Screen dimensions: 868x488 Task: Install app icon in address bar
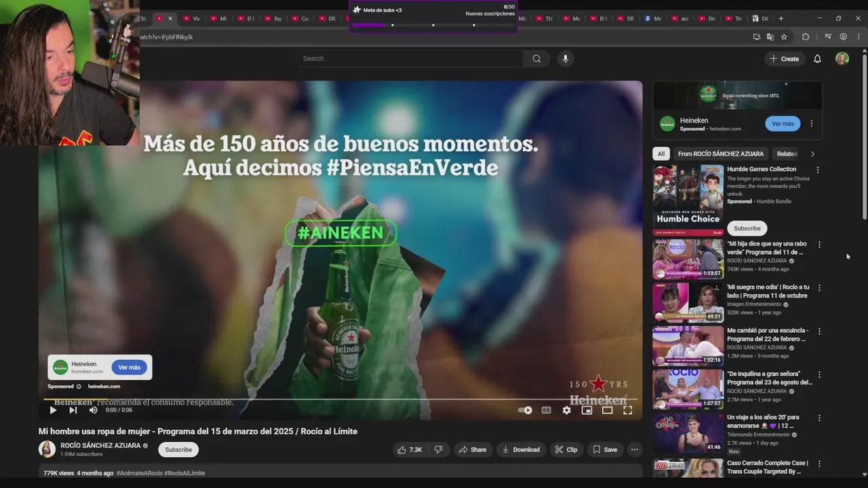[x=756, y=37]
